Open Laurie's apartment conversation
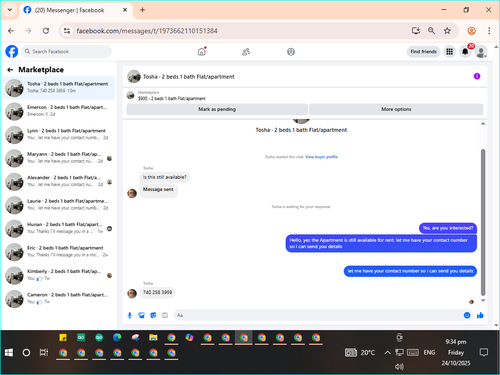The image size is (500, 375). (59, 205)
